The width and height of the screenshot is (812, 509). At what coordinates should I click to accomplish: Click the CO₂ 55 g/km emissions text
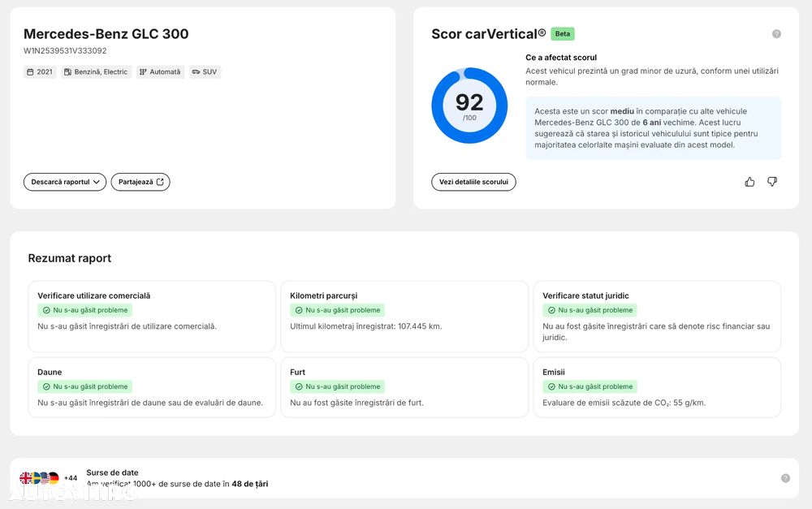[x=624, y=403]
